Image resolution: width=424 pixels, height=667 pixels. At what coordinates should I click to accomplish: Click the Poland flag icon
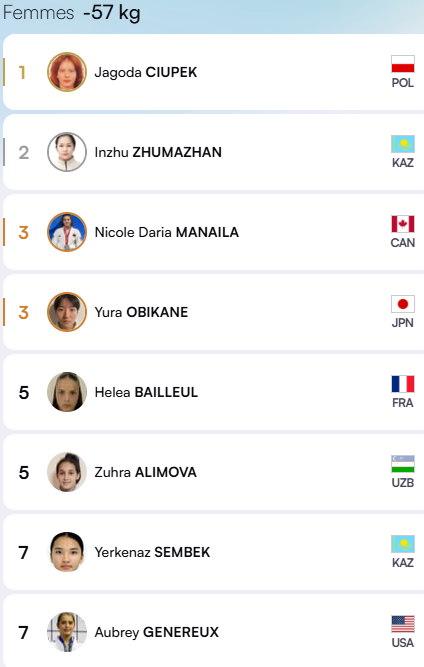(403, 64)
